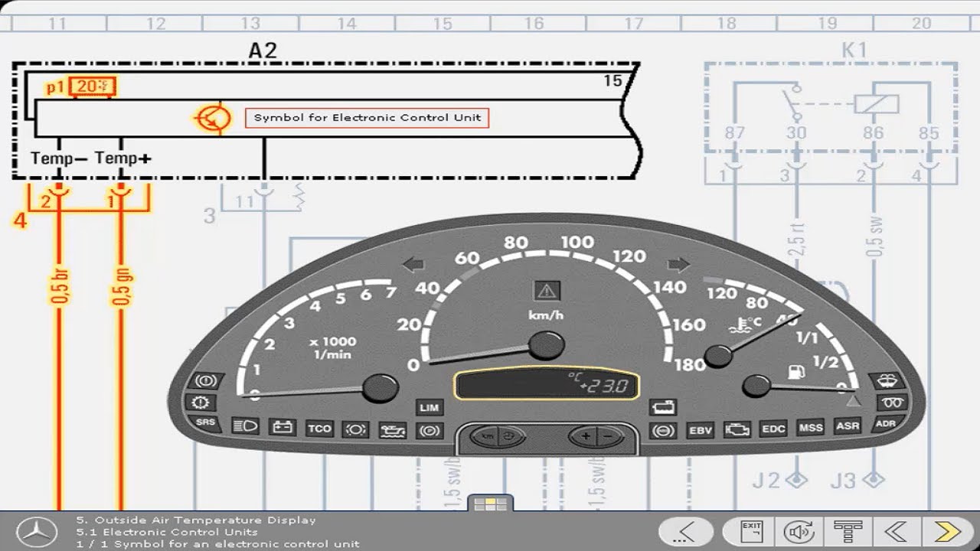Go to previous page with double chevron
Screen dimensions: 980x551
(x=896, y=531)
